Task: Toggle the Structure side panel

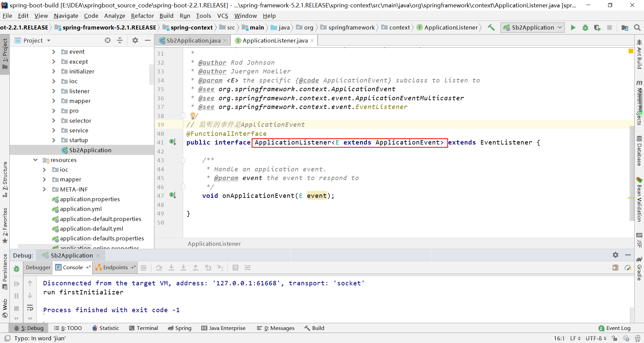Action: pos(5,179)
